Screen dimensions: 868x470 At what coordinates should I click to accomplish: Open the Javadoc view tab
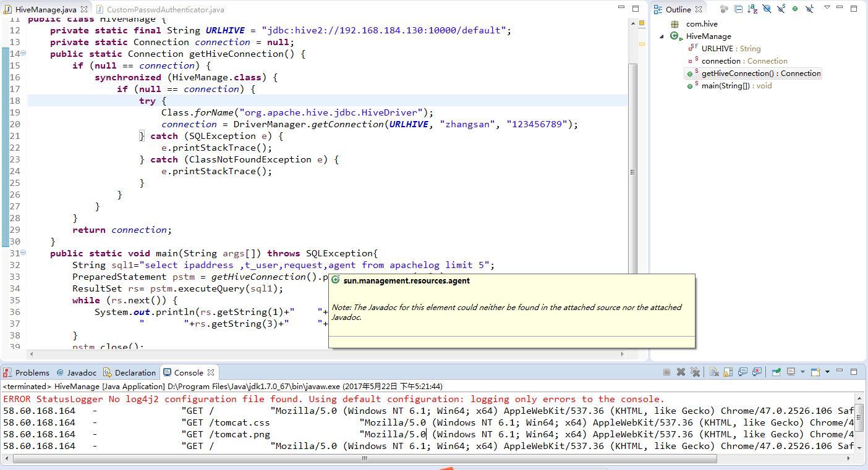pos(77,372)
